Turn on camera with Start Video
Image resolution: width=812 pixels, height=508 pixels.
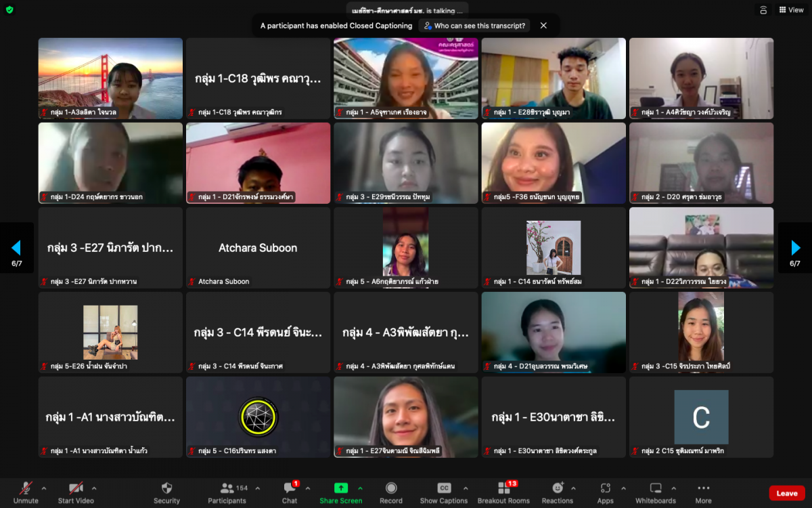pyautogui.click(x=75, y=492)
